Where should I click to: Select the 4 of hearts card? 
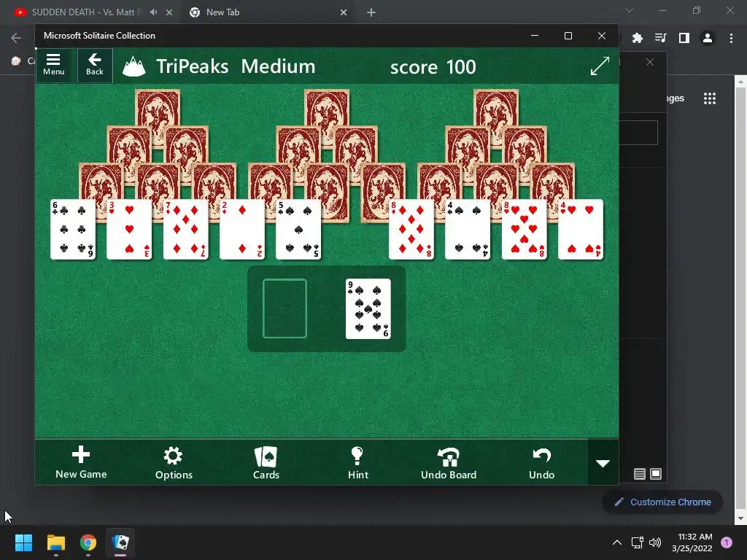[580, 229]
